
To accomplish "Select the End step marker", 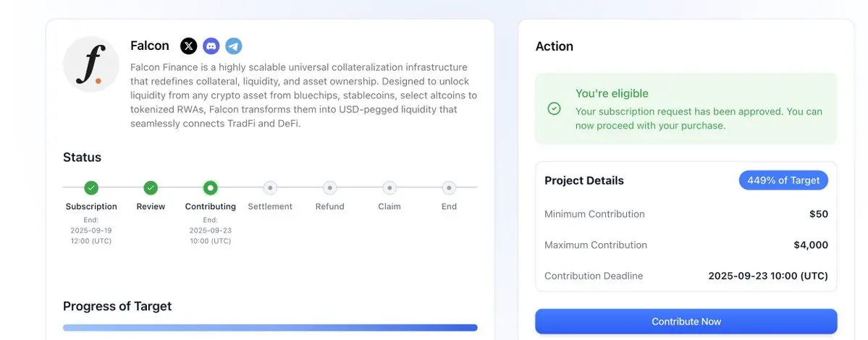I will (x=449, y=188).
